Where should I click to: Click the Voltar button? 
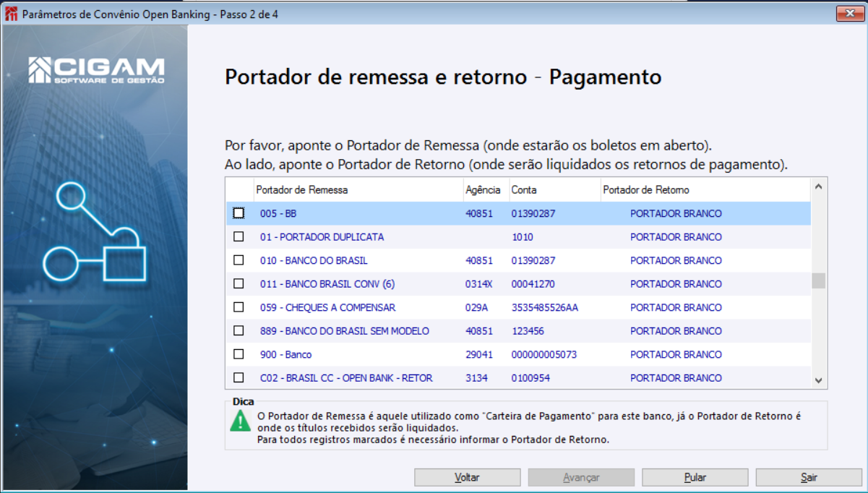click(467, 477)
